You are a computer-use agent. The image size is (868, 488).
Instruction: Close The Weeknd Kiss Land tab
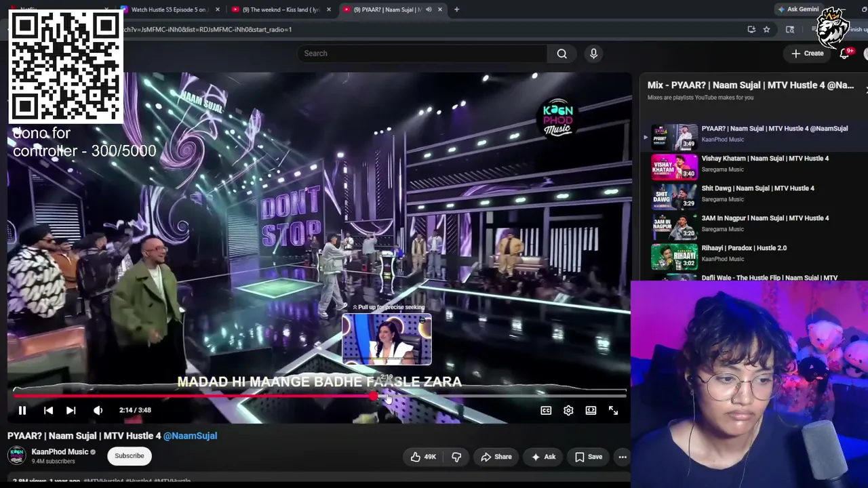329,9
